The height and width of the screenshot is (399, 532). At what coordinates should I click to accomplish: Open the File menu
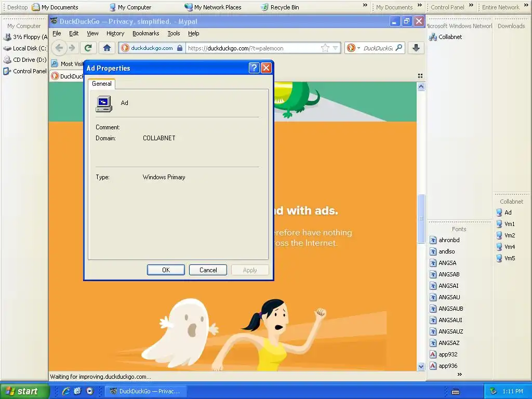pyautogui.click(x=57, y=33)
